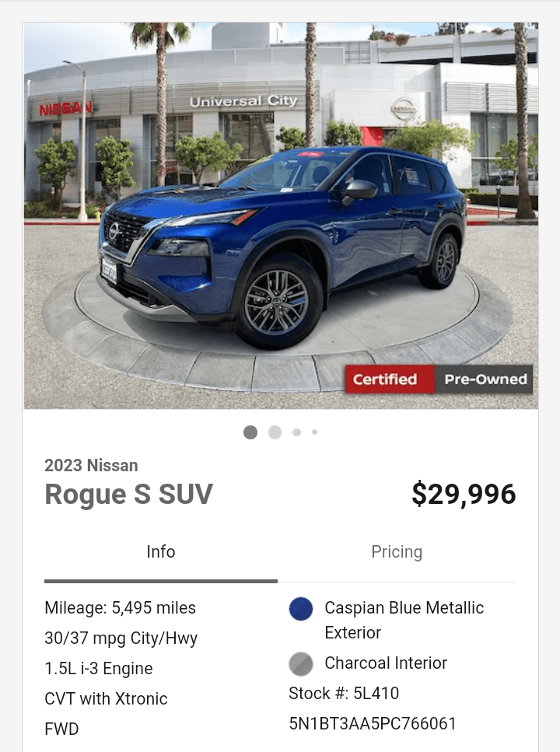Image resolution: width=560 pixels, height=752 pixels.
Task: Click the Mileage 5,495 miles text
Action: [120, 608]
